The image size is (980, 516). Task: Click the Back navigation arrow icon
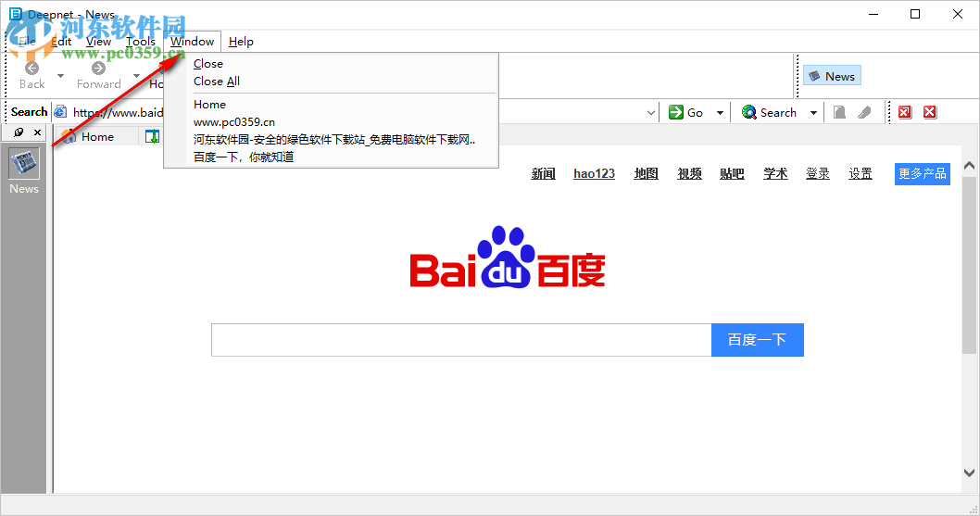[x=31, y=68]
